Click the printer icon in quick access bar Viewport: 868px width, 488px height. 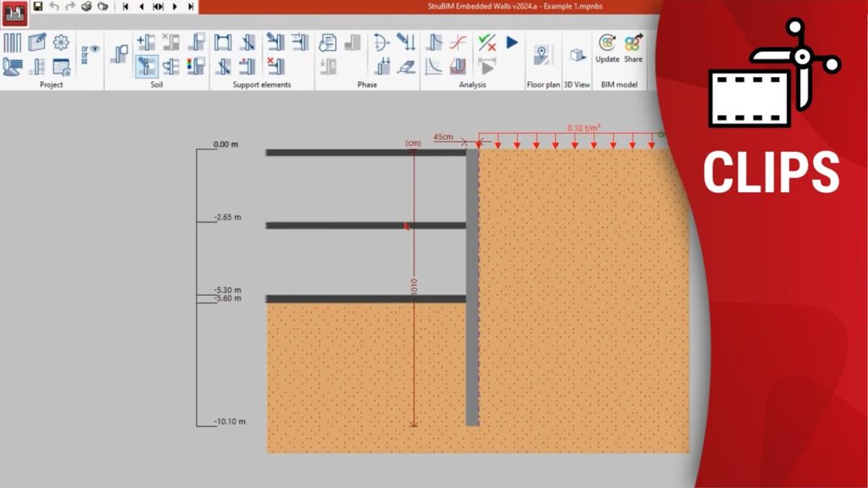click(86, 6)
